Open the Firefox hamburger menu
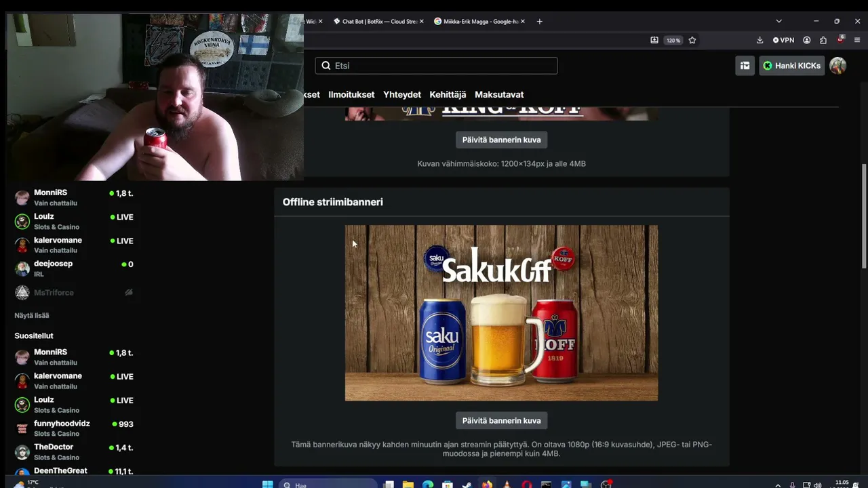 pos(857,40)
